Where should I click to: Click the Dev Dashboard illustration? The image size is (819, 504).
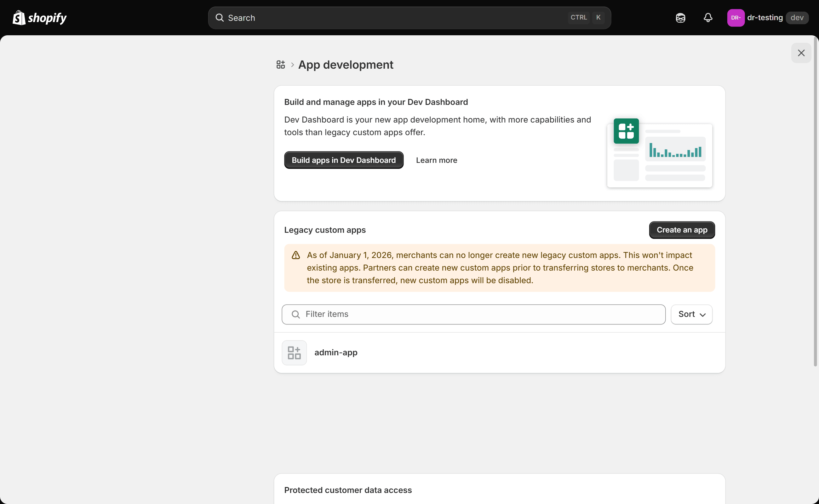point(659,153)
